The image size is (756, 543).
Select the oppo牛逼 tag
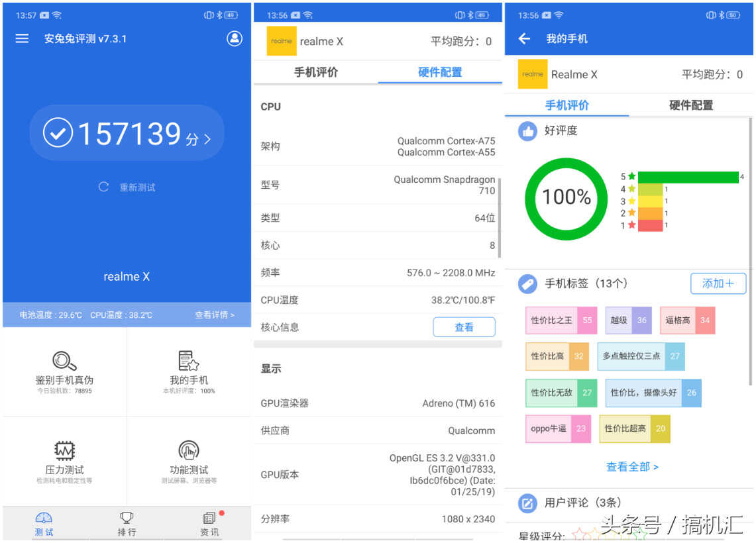pos(558,429)
